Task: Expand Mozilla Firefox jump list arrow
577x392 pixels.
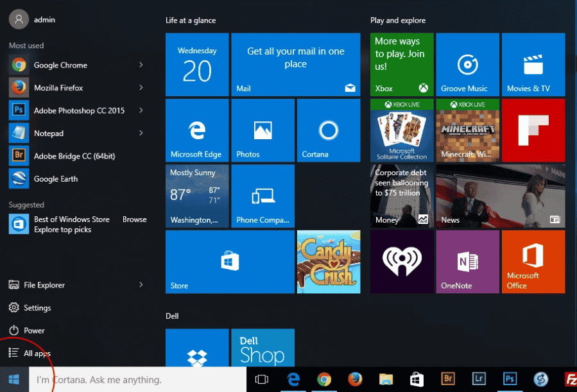Action: [141, 87]
